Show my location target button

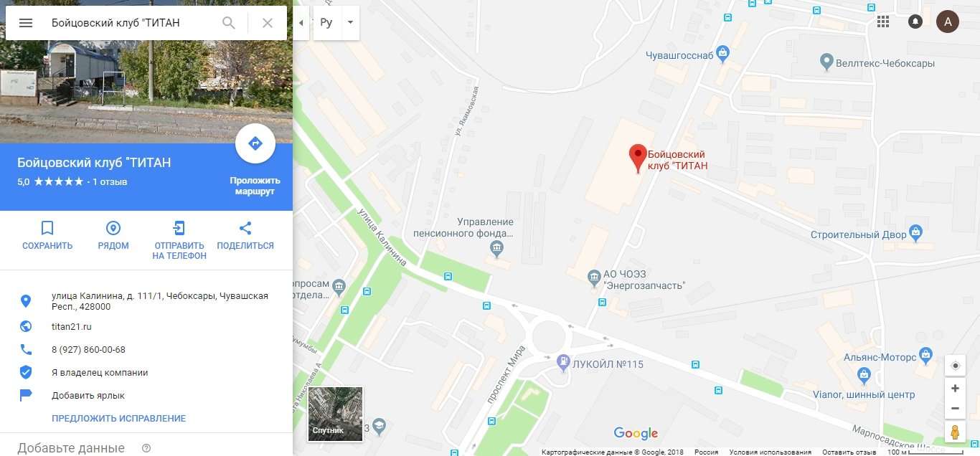point(955,366)
